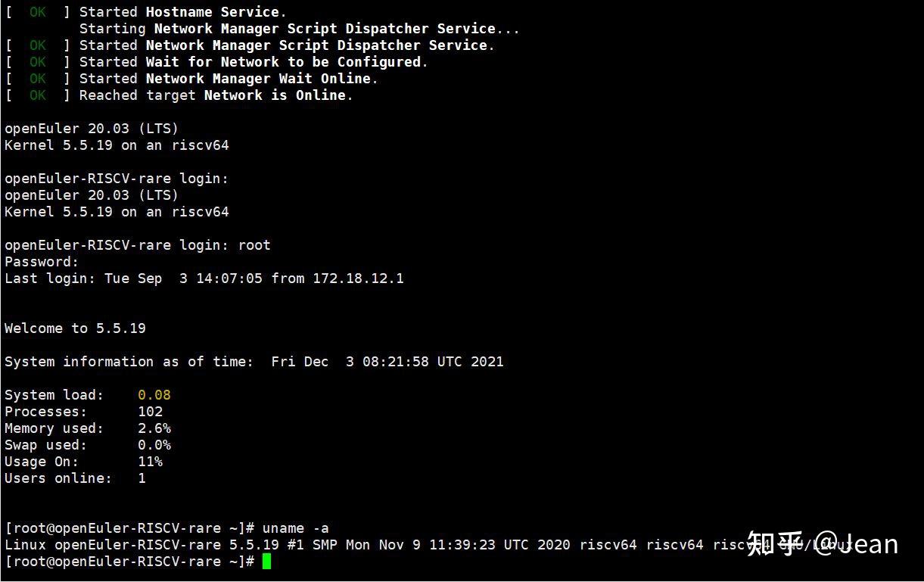Click "Network is Online" target text
Image resolution: width=924 pixels, height=582 pixels.
[275, 95]
